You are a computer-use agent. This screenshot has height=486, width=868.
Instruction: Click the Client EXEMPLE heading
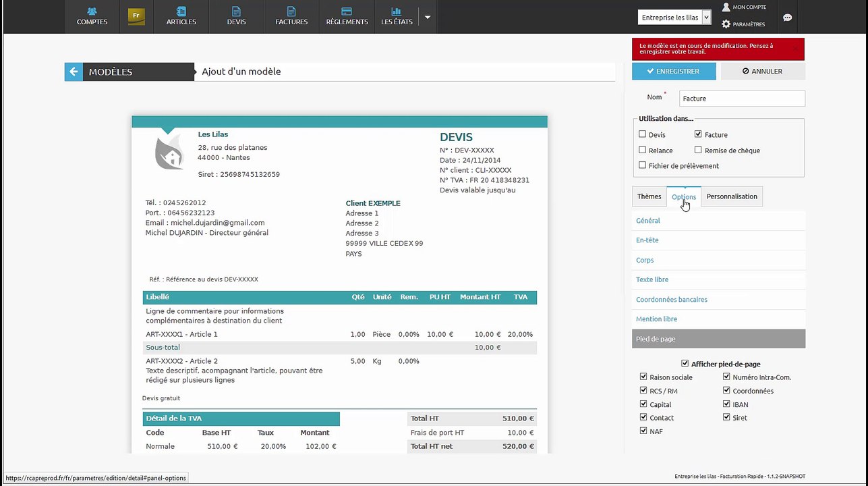(x=373, y=203)
